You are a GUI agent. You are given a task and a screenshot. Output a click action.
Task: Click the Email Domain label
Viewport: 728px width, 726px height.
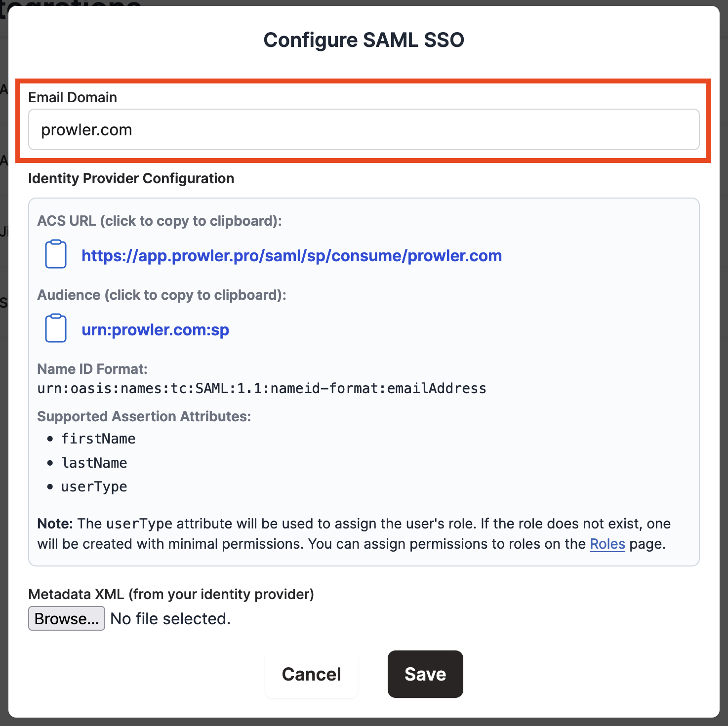click(73, 97)
